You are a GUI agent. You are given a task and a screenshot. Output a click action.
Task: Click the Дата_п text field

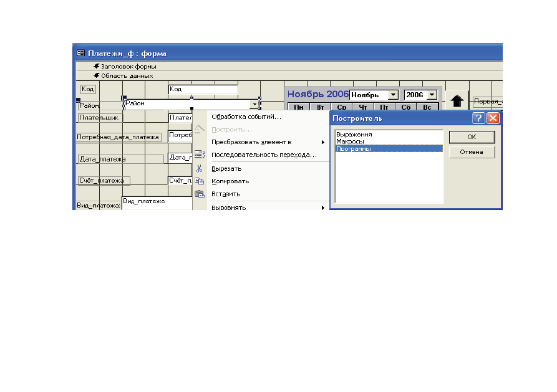(180, 158)
